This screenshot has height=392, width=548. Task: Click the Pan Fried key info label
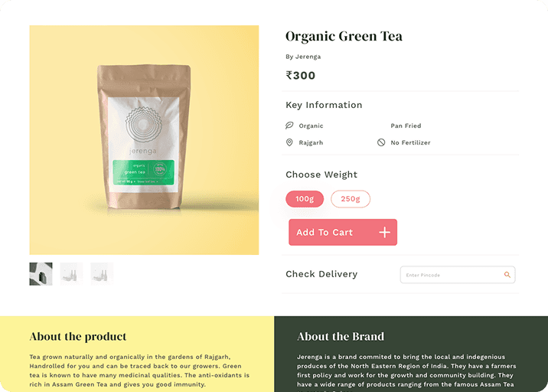(406, 126)
